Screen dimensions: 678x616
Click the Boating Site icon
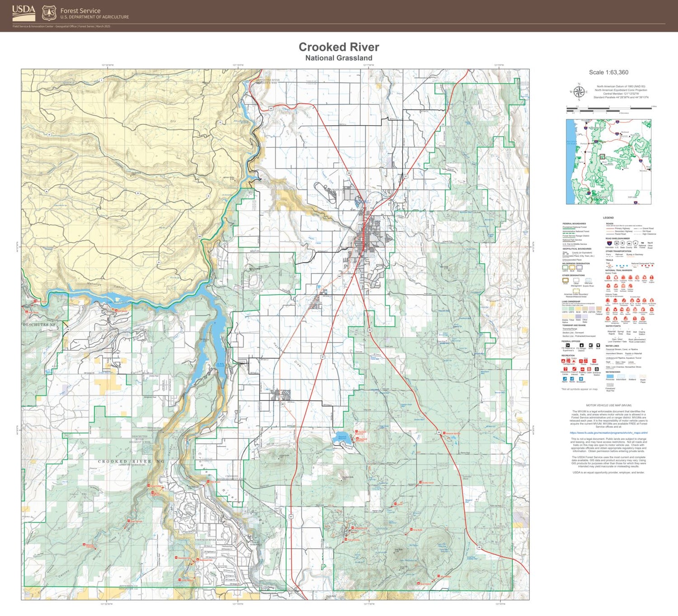coord(583,369)
